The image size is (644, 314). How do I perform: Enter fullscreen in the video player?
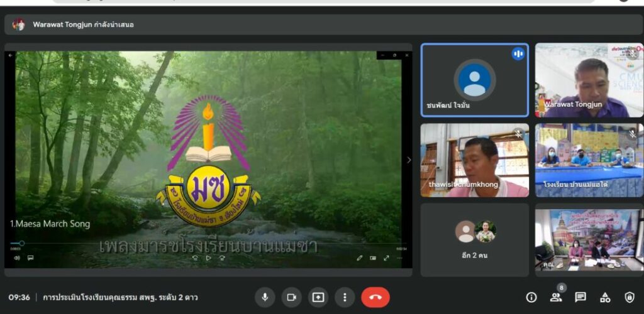(x=386, y=257)
